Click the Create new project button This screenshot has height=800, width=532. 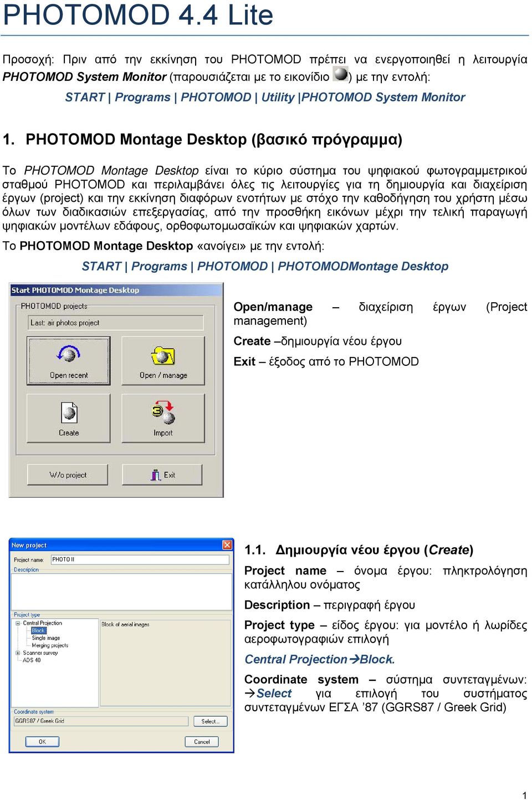[69, 418]
